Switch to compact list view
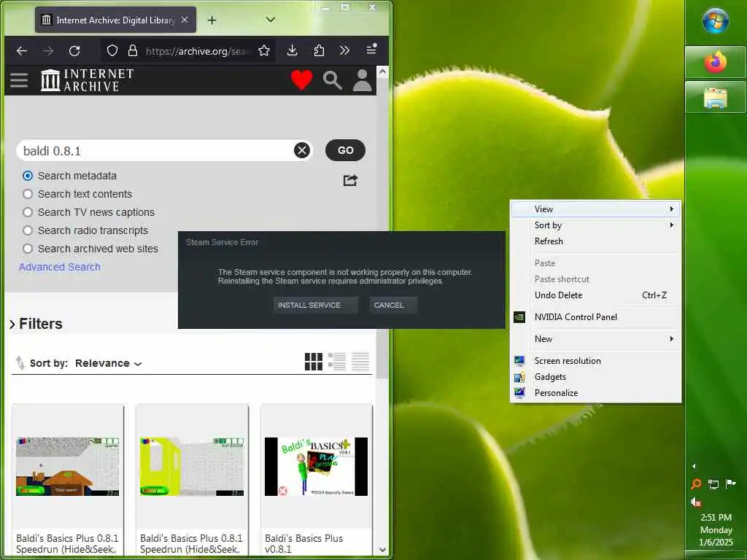This screenshot has height=560, width=747. click(360, 362)
